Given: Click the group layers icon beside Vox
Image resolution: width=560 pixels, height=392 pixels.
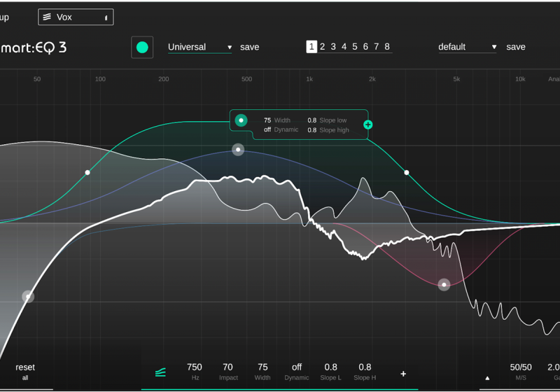Looking at the screenshot, I should point(46,17).
